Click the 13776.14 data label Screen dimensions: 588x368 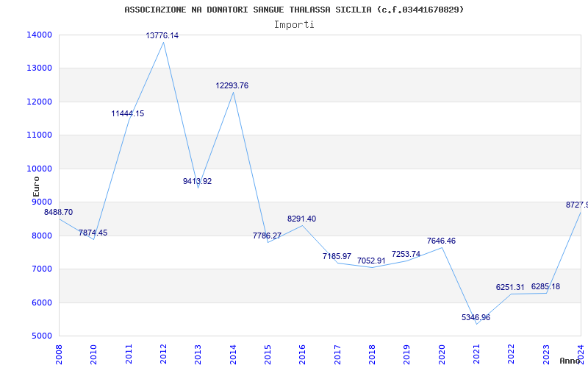point(162,35)
